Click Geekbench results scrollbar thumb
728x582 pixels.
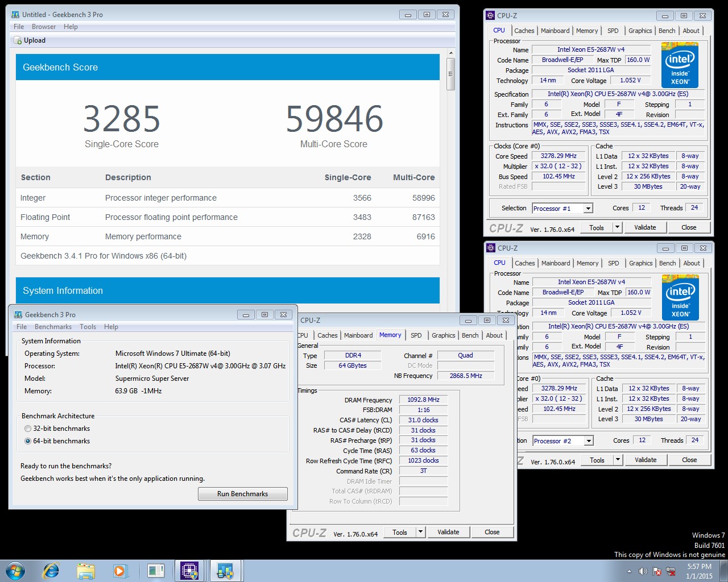coord(450,74)
